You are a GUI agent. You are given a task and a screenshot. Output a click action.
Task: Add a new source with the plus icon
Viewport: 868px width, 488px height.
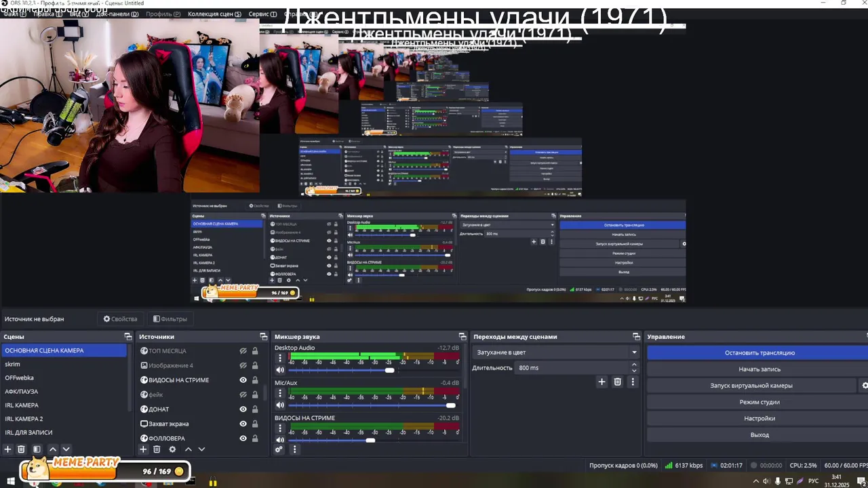coord(143,449)
